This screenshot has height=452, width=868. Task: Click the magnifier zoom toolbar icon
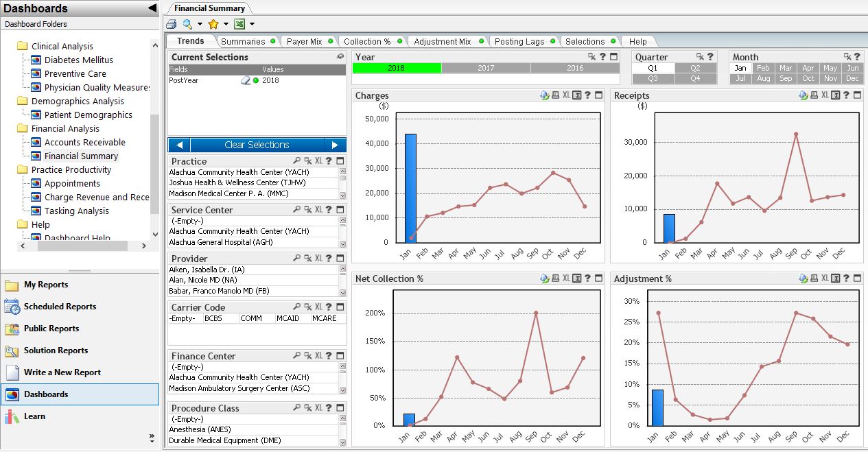pyautogui.click(x=186, y=24)
